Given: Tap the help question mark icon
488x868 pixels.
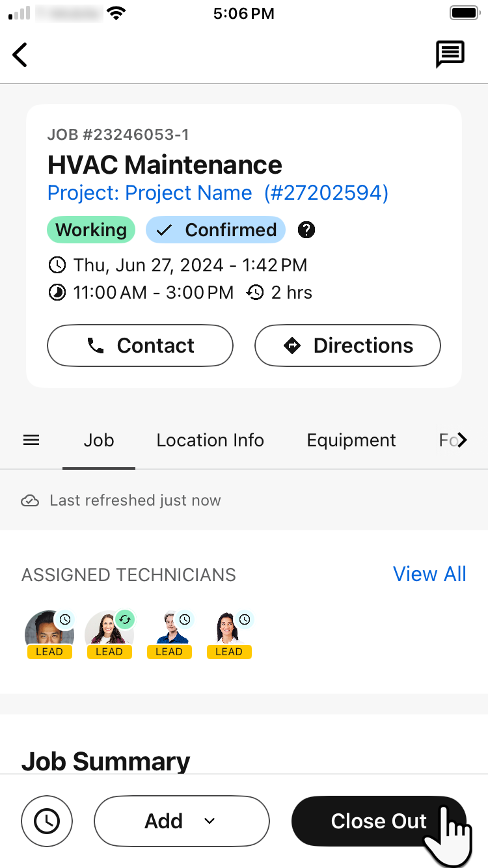Looking at the screenshot, I should click(x=306, y=230).
